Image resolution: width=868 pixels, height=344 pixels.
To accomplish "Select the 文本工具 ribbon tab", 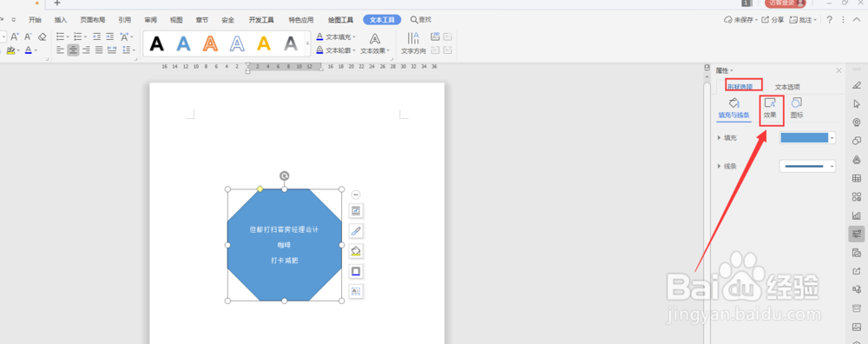I will (x=382, y=20).
